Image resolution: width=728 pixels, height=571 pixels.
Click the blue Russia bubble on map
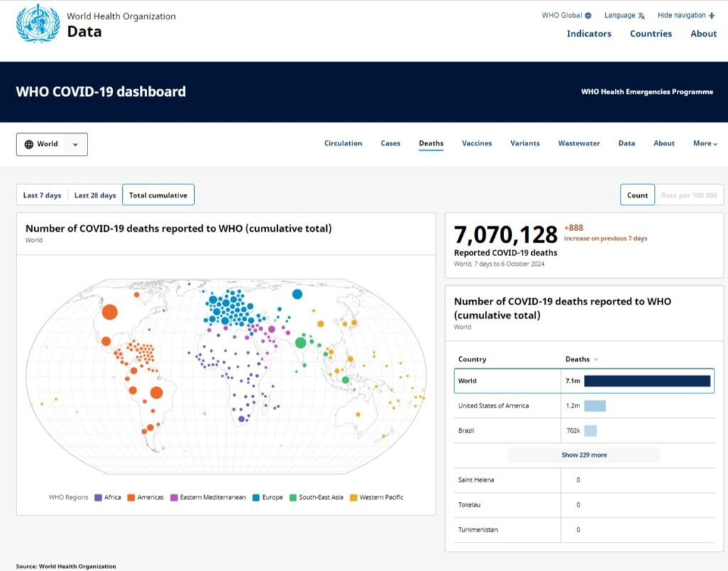click(x=297, y=294)
